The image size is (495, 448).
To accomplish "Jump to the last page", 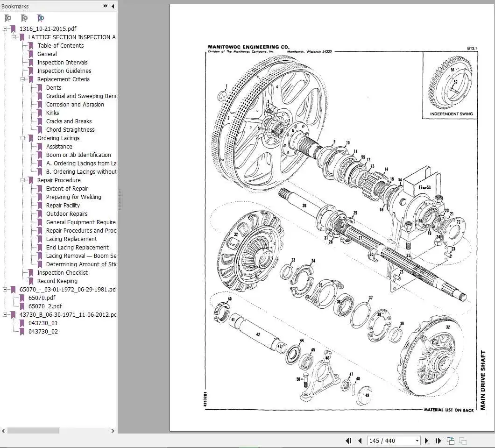I will tap(438, 441).
